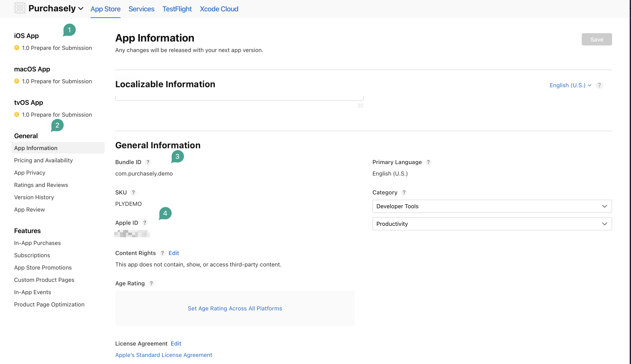Open help for Apple ID
Screen dimensions: 631x364
click(x=145, y=223)
